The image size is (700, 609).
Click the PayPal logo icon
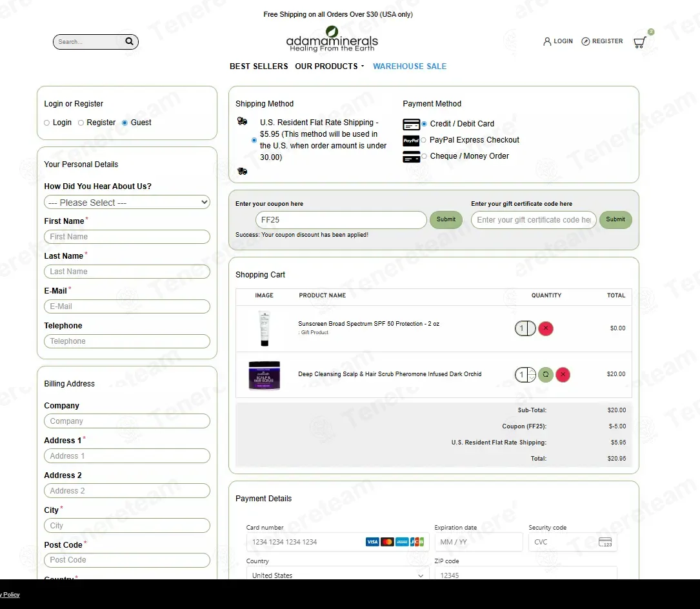click(411, 141)
